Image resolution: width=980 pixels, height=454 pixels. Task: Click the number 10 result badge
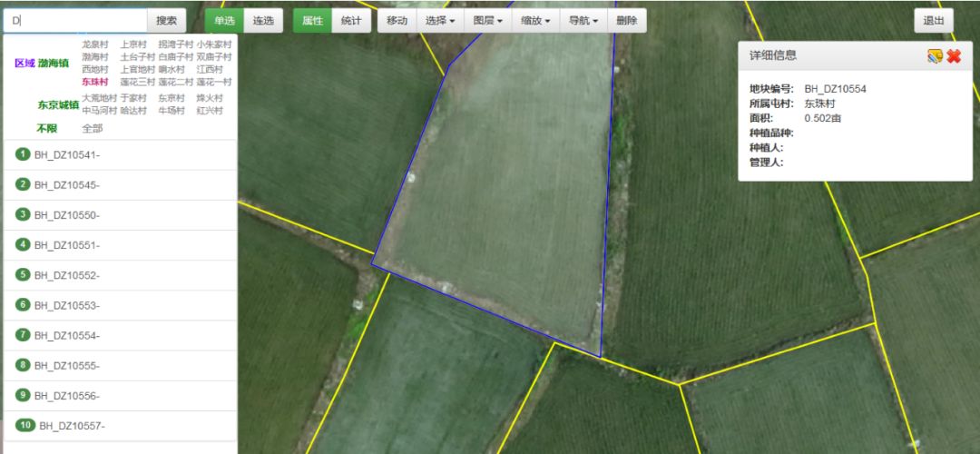25,425
